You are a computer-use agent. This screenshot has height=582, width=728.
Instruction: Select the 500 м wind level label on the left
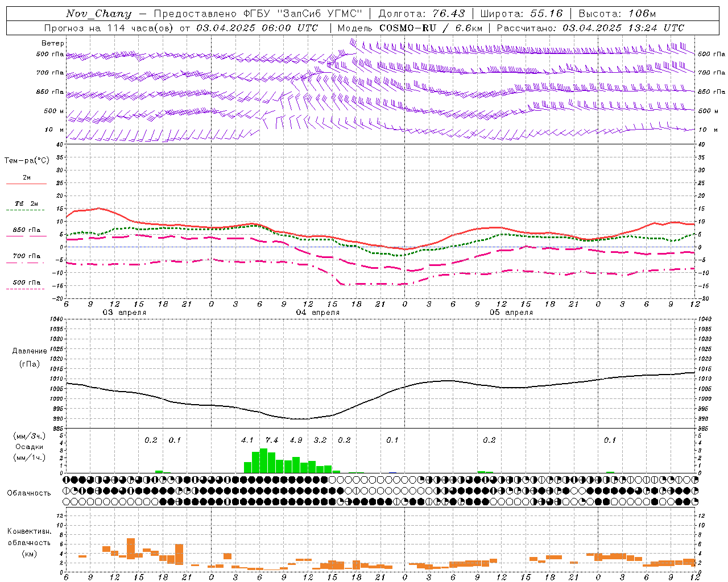[x=54, y=111]
